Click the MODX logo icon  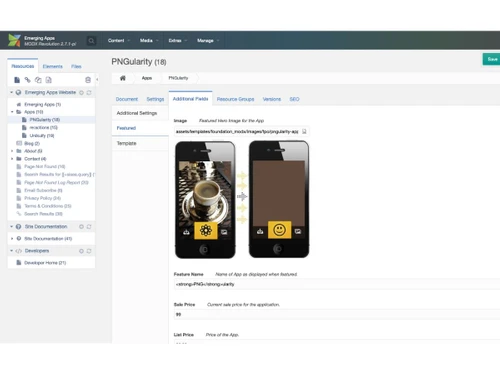(14, 40)
